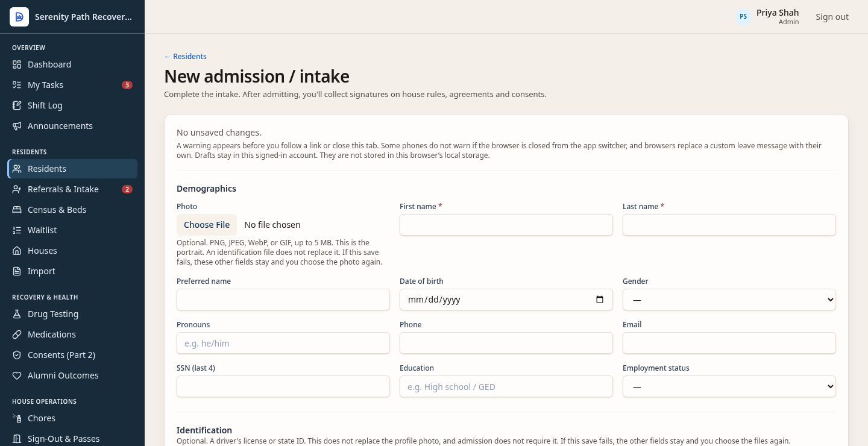Image resolution: width=868 pixels, height=446 pixels.
Task: Select the Residents people icon
Action: [x=17, y=169]
